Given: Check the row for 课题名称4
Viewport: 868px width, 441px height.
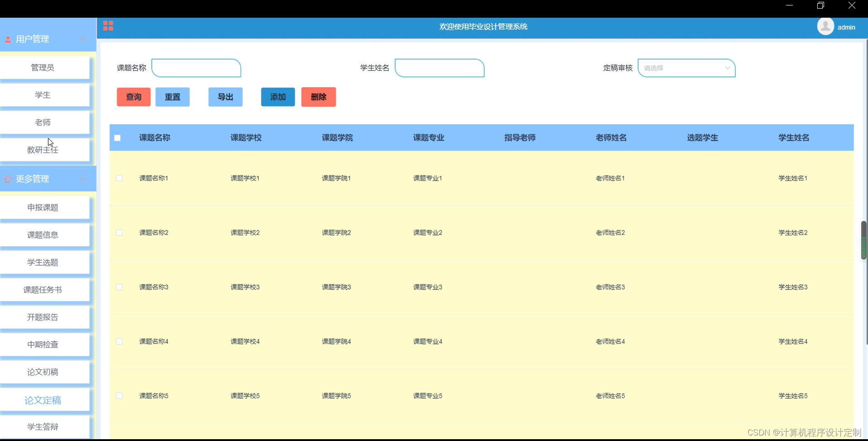Looking at the screenshot, I should tap(119, 342).
